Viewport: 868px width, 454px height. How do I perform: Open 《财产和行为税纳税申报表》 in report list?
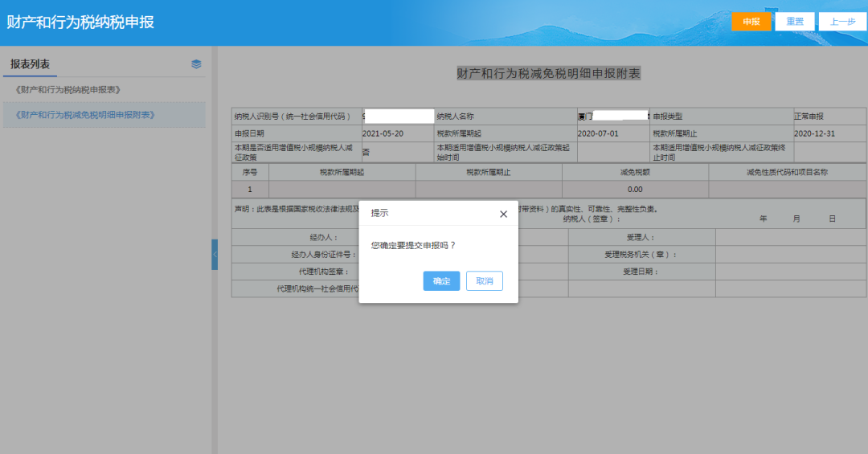point(68,90)
